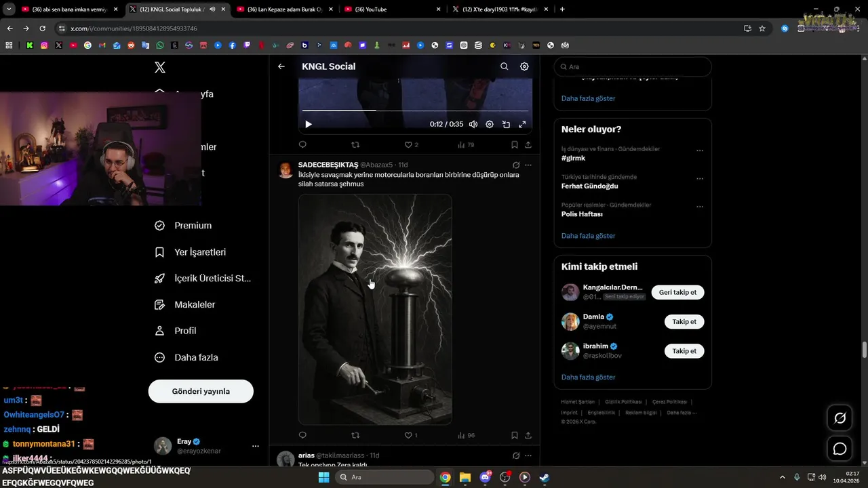868x488 pixels.
Task: Reply to the video post
Action: click(x=302, y=144)
